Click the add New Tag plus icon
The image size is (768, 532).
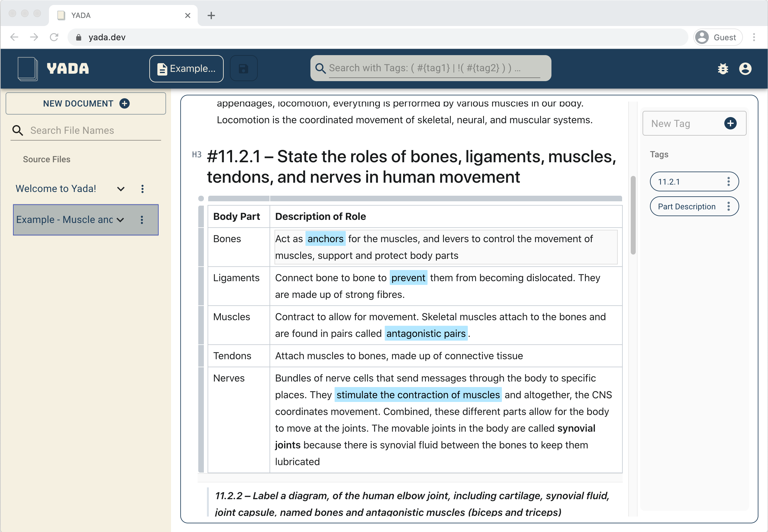[730, 123]
